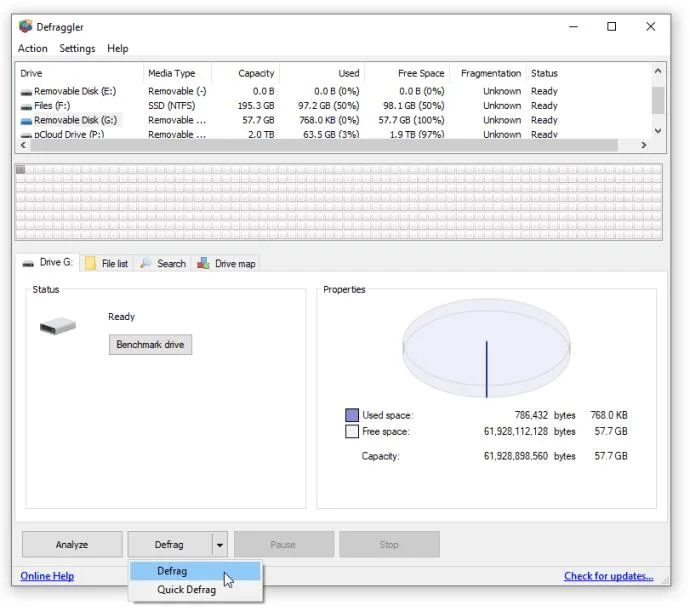Click the '63.5 GB (3%)' used cell
690x611 pixels.
[x=331, y=134]
